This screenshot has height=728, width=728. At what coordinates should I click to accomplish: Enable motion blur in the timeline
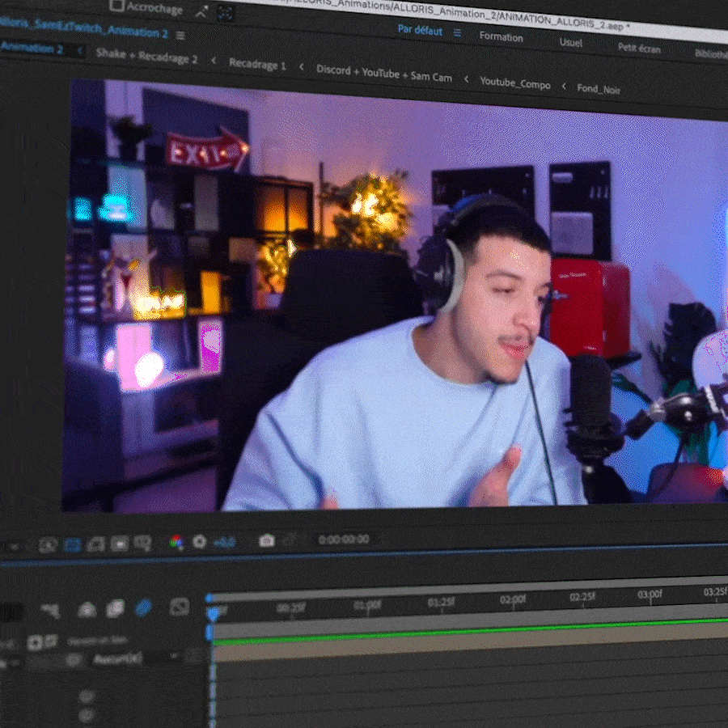[x=143, y=607]
